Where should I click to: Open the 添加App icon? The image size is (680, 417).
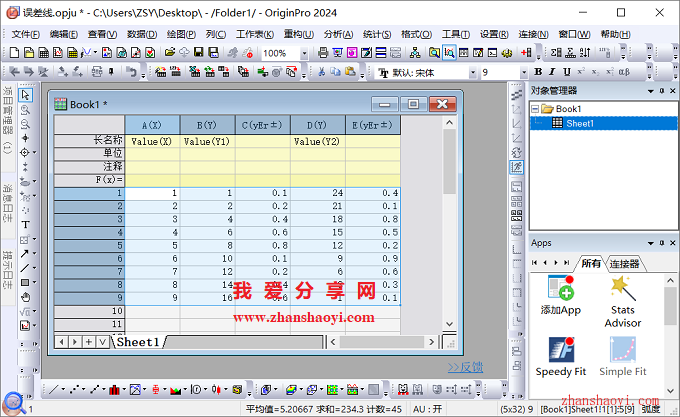pos(561,295)
